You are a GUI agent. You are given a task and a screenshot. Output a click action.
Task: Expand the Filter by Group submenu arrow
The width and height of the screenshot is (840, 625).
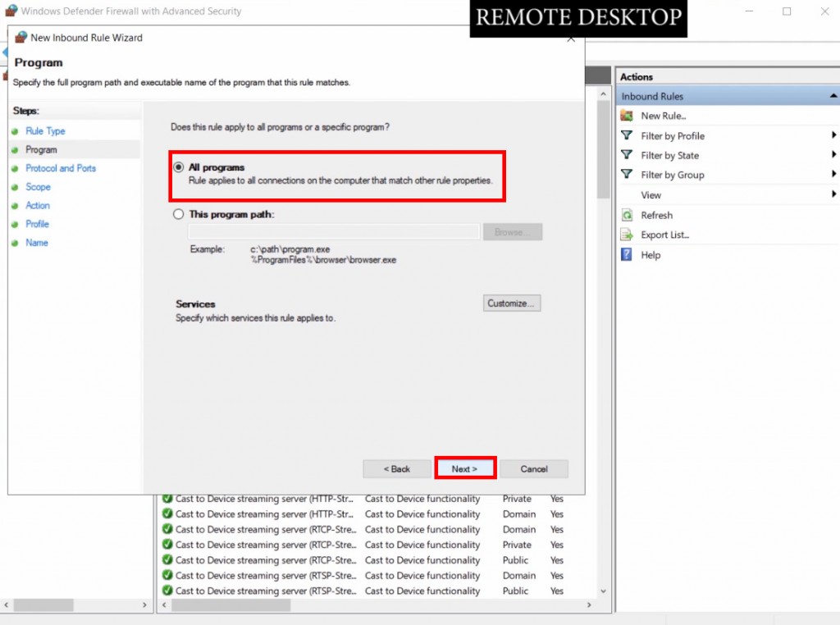[833, 174]
